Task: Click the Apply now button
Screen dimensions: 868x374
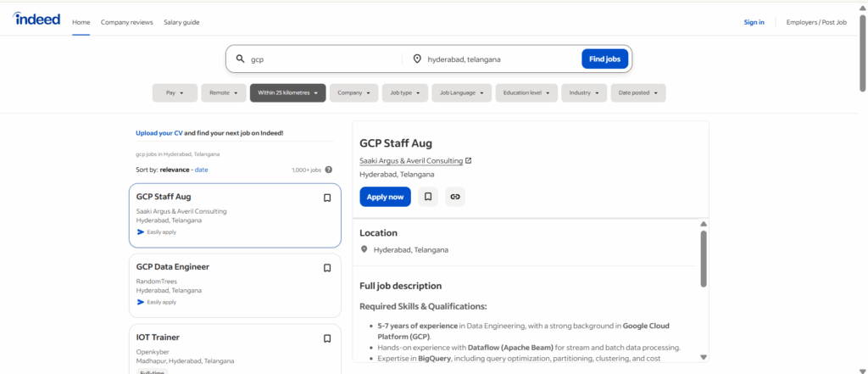Action: [x=386, y=197]
